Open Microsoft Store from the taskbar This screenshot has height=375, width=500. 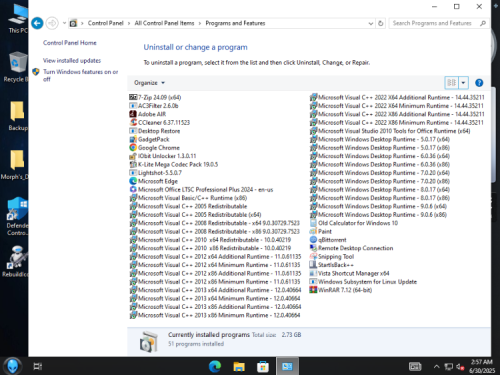click(263, 367)
